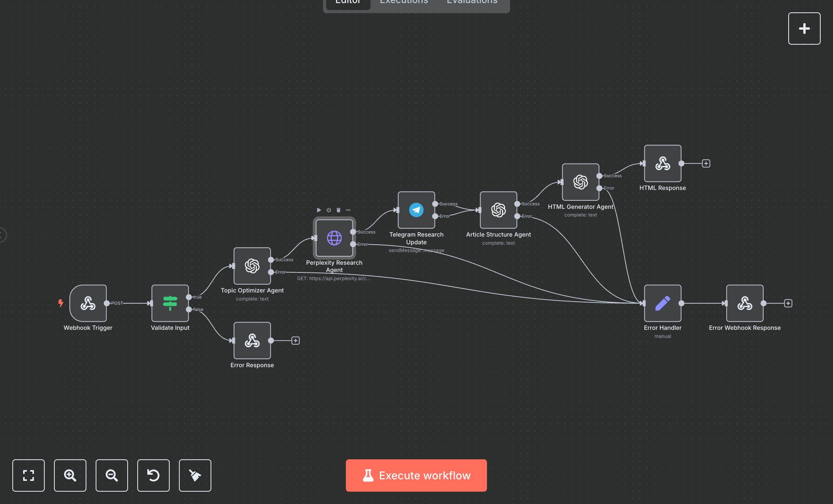833x504 pixels.
Task: Open more options for Perplexity Research Agent
Action: (x=348, y=210)
